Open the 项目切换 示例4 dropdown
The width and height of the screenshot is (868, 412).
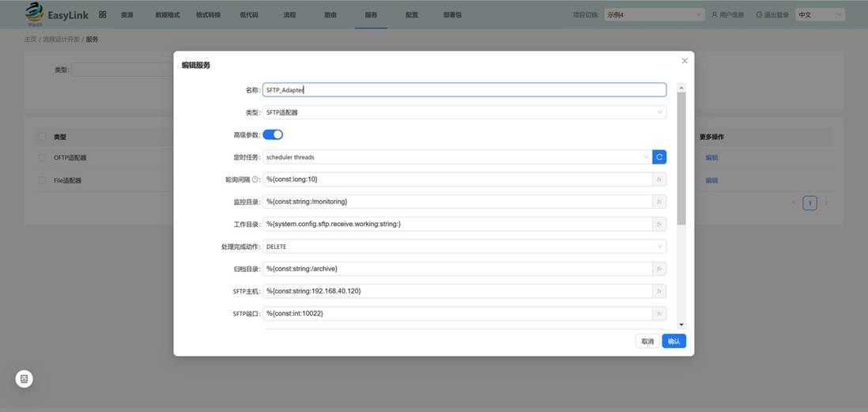655,15
